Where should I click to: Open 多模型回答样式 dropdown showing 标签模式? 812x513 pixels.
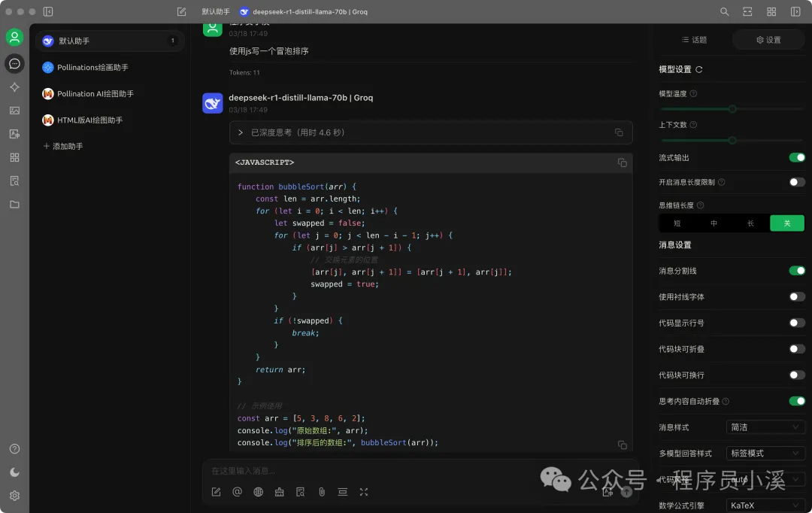(x=765, y=453)
